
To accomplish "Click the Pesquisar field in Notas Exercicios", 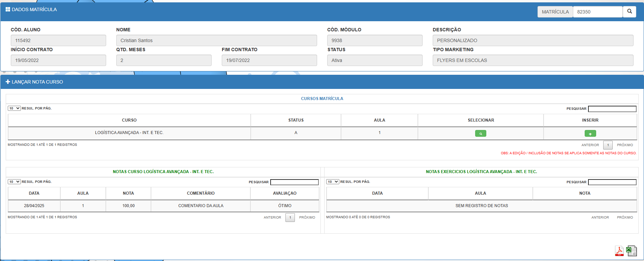I will coord(612,182).
